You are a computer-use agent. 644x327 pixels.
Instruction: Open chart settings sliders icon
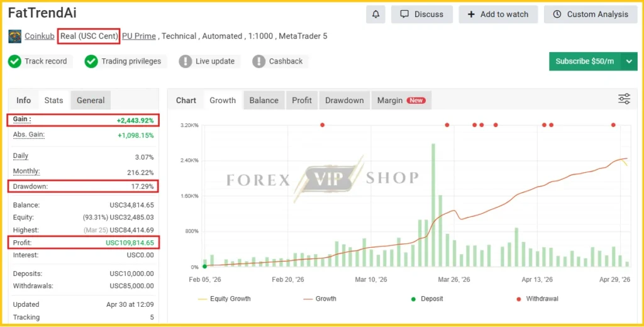tap(624, 99)
